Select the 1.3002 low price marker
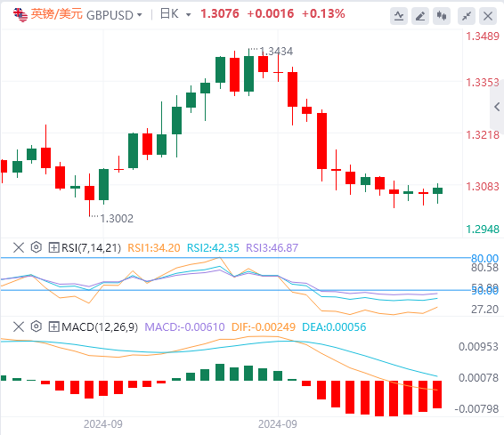The image size is (504, 435). pos(117,219)
